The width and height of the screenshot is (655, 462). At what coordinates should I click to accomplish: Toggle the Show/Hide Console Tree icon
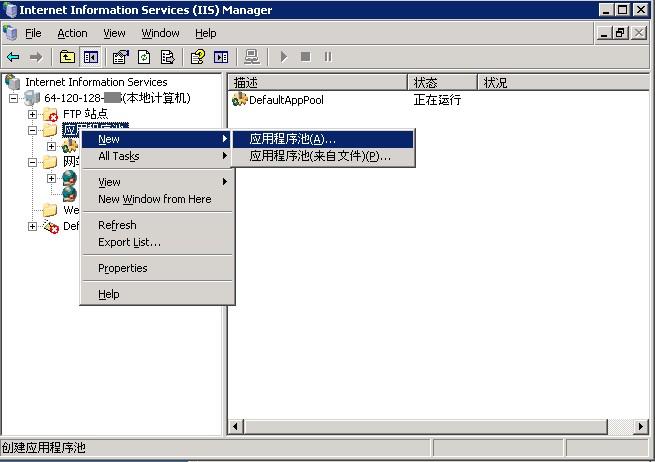tap(91, 57)
